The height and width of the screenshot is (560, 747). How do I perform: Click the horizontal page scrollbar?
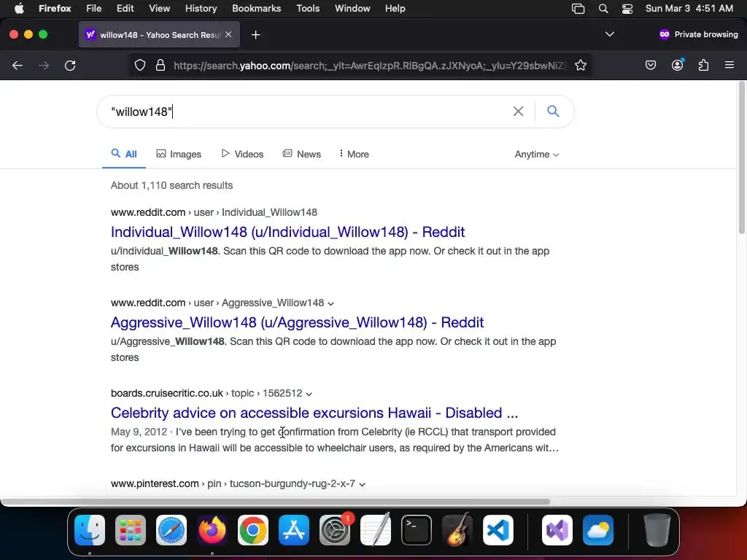(275, 502)
